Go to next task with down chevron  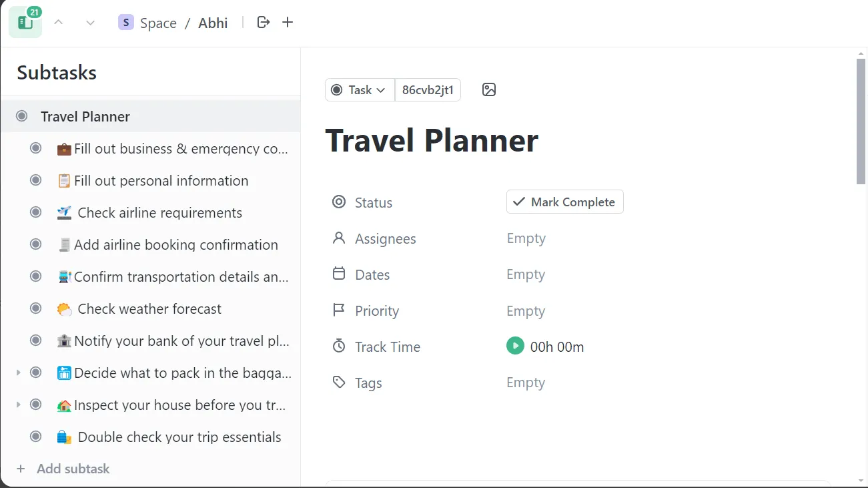(x=91, y=23)
